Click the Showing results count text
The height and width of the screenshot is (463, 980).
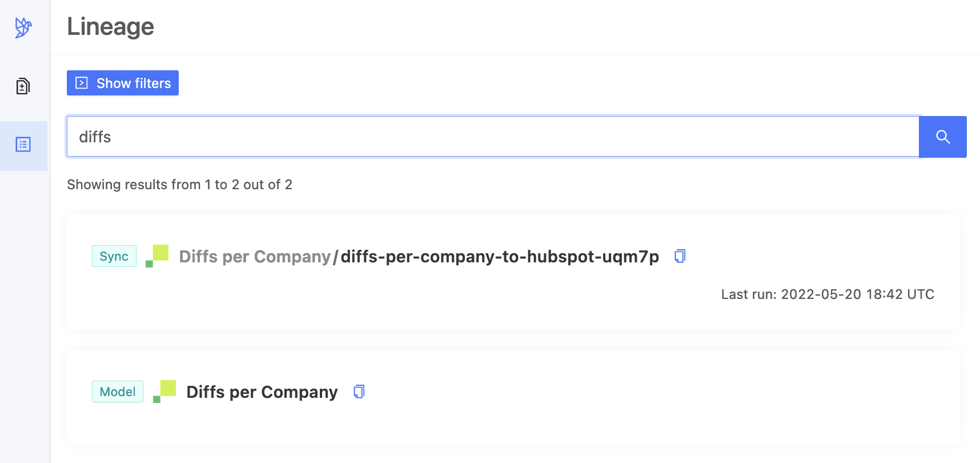(x=180, y=185)
